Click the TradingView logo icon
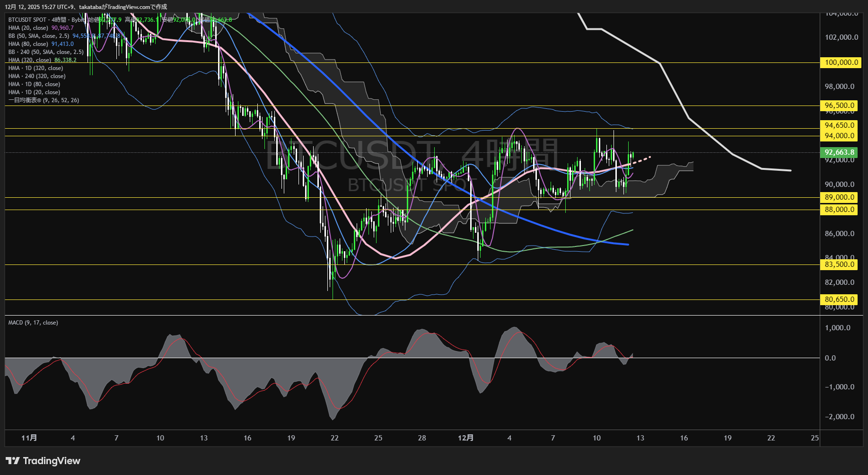Image resolution: width=868 pixels, height=475 pixels. tap(13, 461)
